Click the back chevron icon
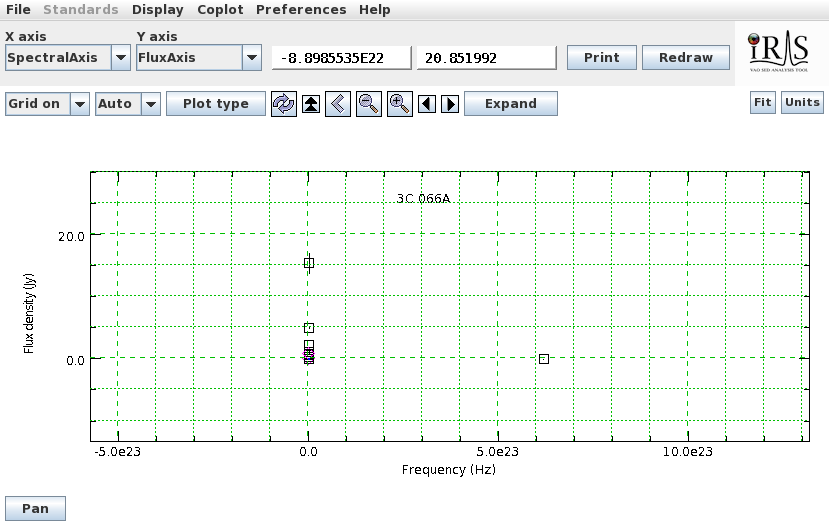 tap(338, 104)
